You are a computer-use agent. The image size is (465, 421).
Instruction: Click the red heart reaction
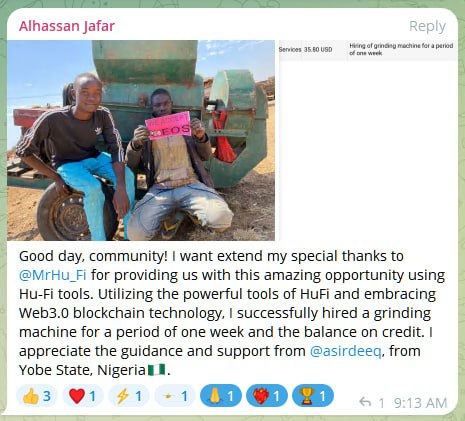point(83,396)
